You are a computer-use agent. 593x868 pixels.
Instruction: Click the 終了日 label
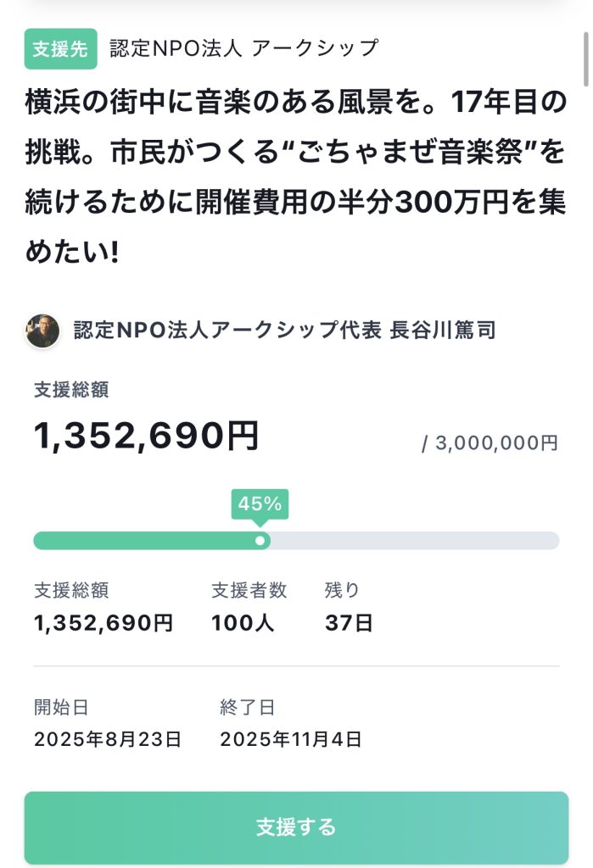[247, 707]
